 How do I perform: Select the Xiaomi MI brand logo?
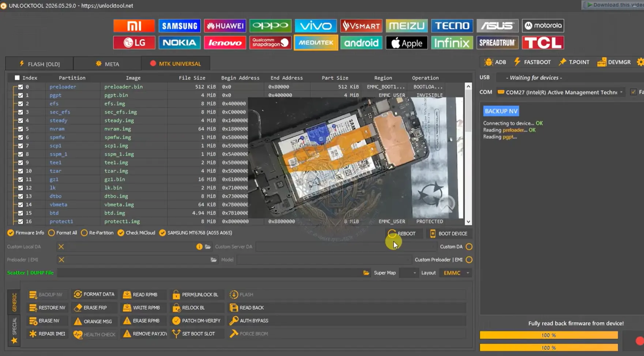(x=134, y=26)
